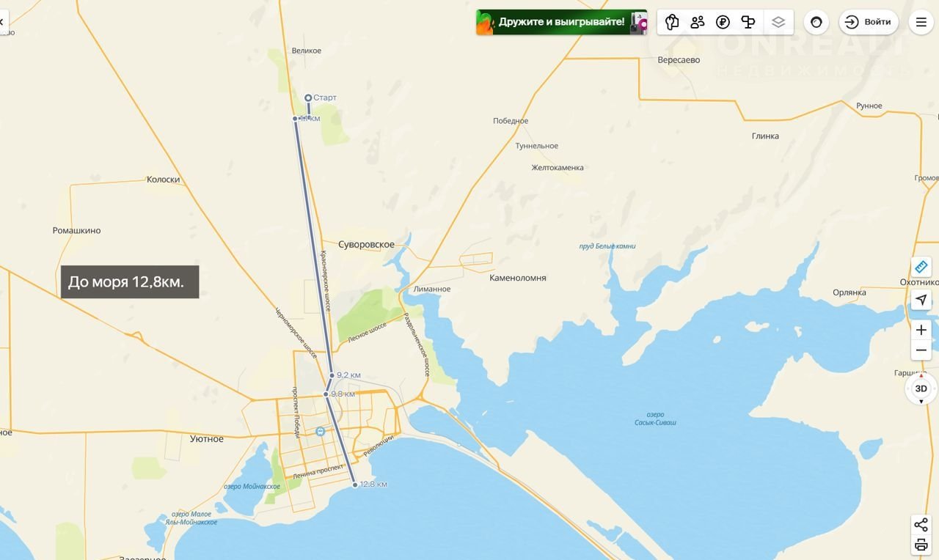Open the map layers selector
Screen dimensions: 939x560
click(778, 22)
